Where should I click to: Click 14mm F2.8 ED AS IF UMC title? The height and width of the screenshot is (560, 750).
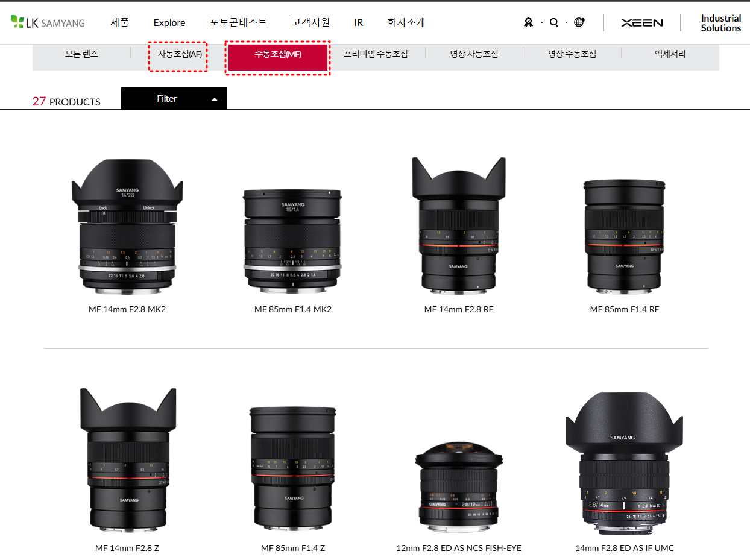[x=625, y=548]
